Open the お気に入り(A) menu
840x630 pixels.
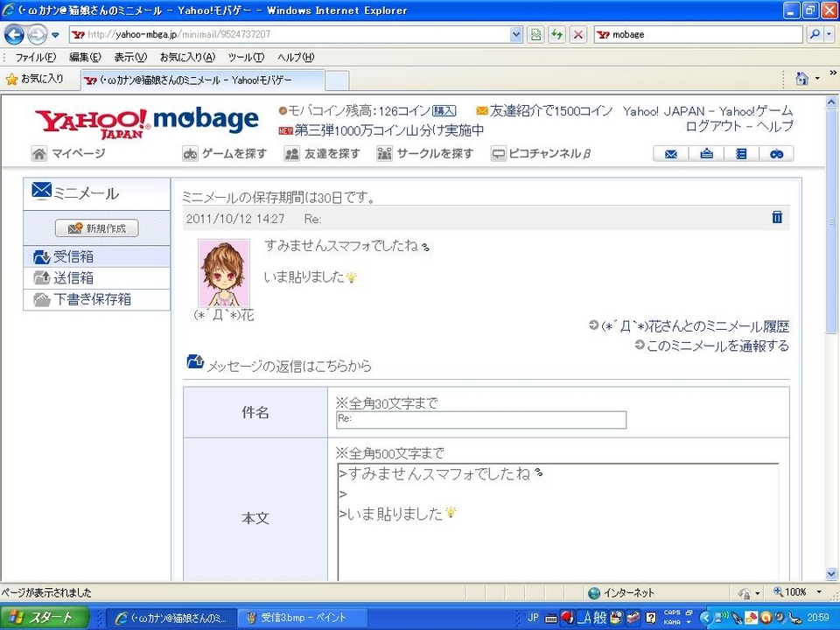point(187,57)
